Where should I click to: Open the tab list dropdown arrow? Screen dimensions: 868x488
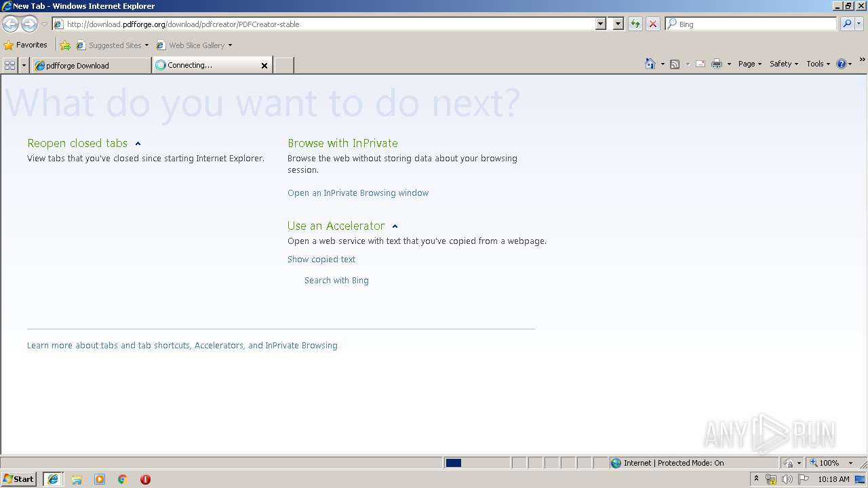(x=24, y=65)
